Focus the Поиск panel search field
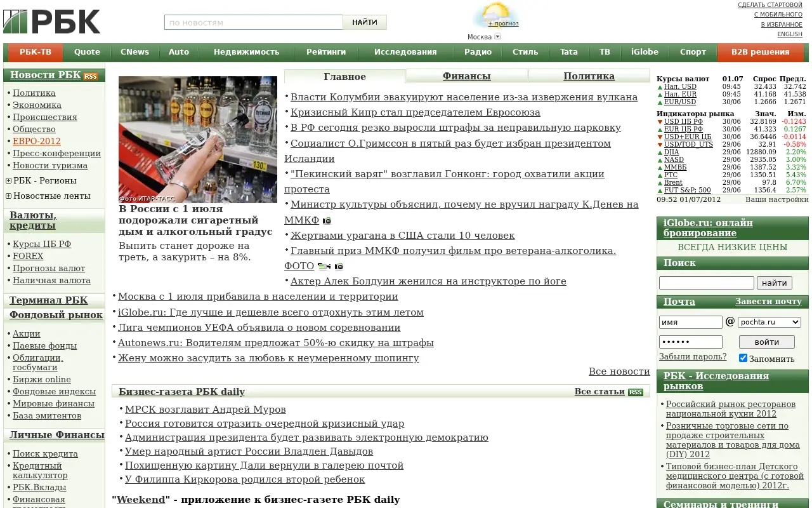This screenshot has width=812, height=508. point(707,283)
